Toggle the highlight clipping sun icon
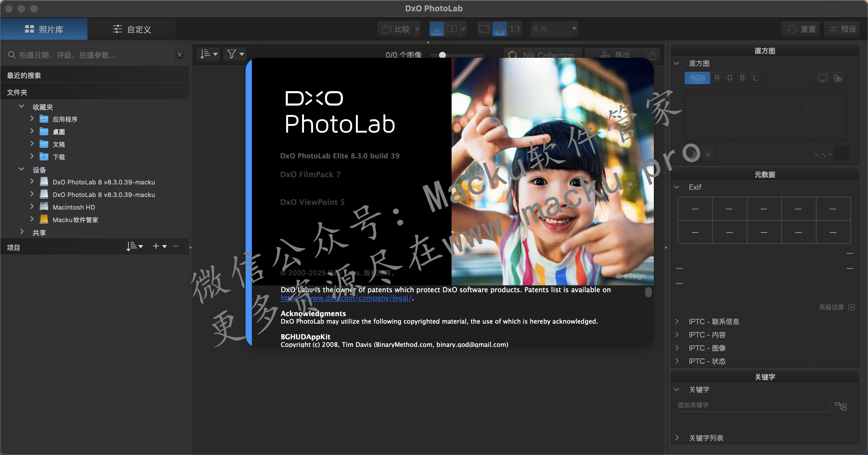This screenshot has width=868, height=455. pos(708,155)
